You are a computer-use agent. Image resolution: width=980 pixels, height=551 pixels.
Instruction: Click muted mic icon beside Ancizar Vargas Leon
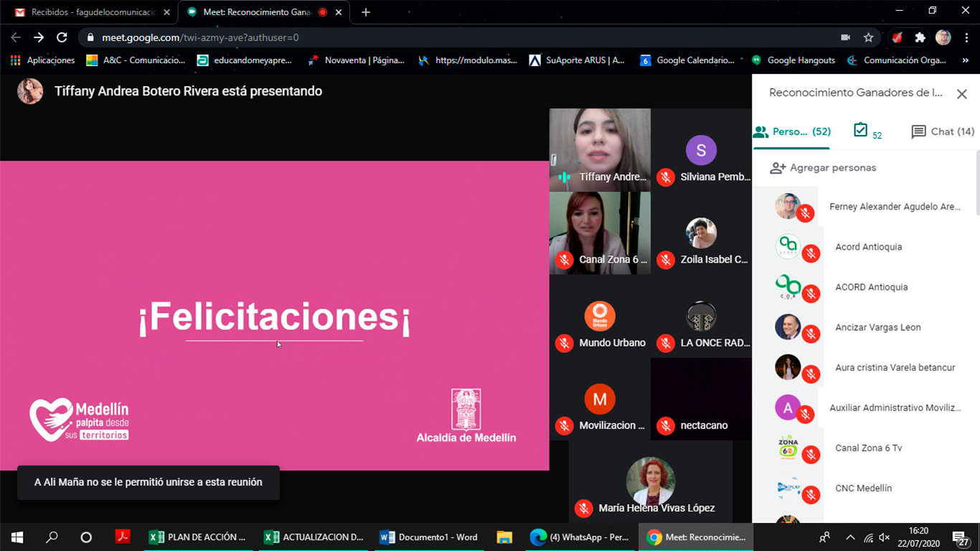[811, 334]
